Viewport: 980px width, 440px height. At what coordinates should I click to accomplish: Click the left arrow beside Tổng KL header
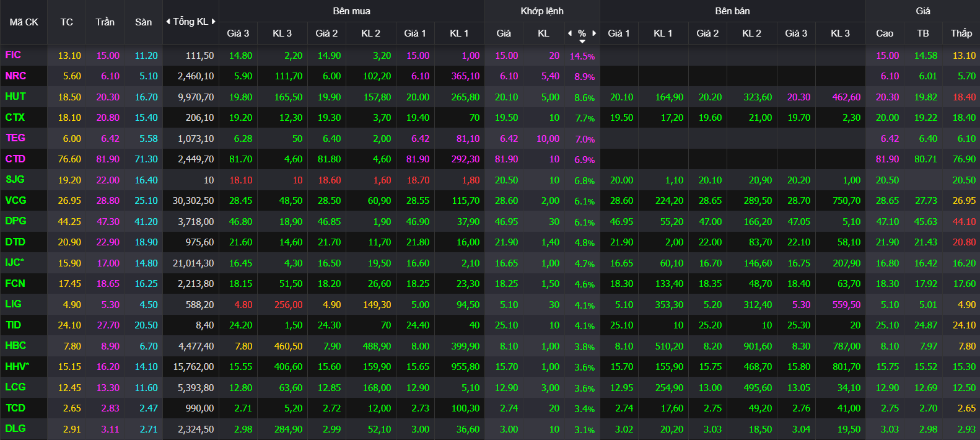[168, 22]
